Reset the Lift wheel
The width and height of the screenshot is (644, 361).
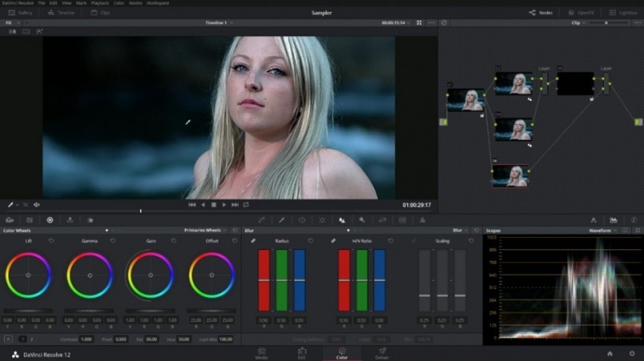pos(51,241)
